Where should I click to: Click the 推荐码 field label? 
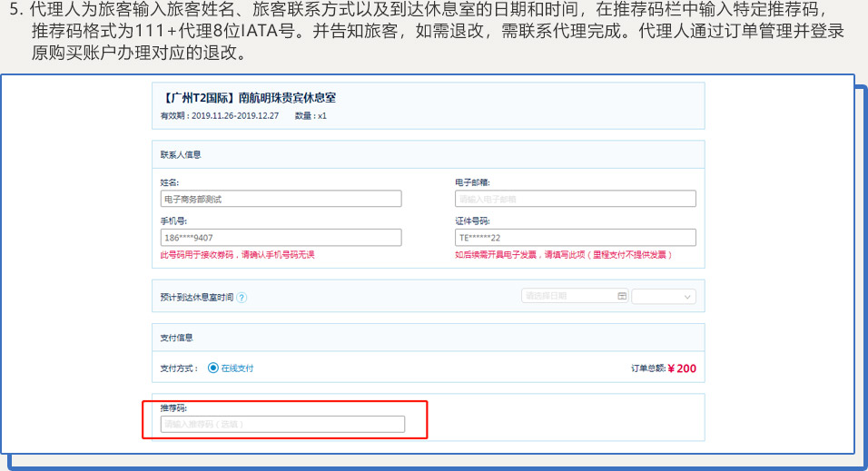tap(174, 408)
